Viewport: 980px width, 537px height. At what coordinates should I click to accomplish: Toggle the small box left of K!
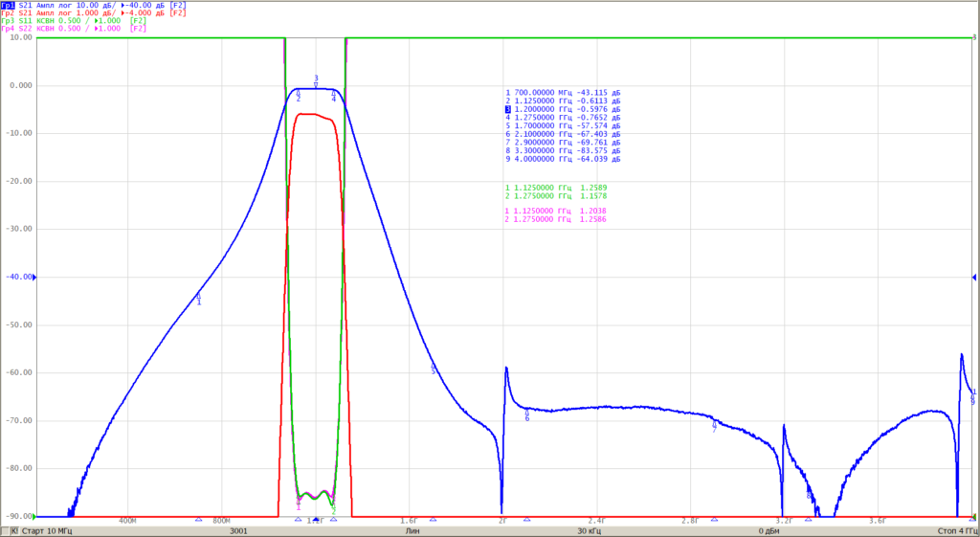click(6, 530)
